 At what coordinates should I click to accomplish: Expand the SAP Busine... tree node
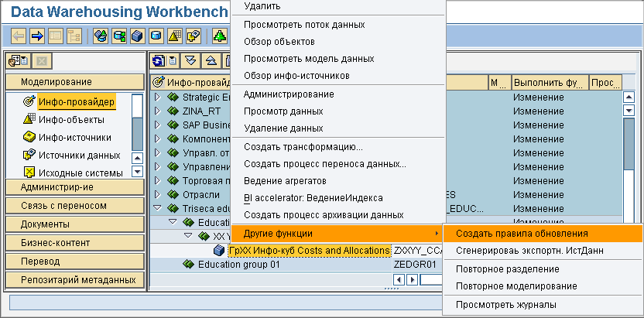[x=157, y=125]
